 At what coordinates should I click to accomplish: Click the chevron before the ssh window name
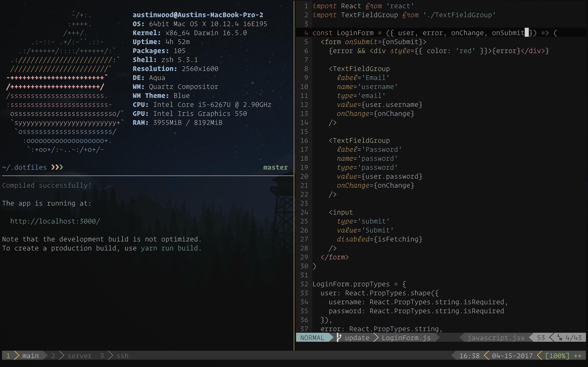(111, 356)
